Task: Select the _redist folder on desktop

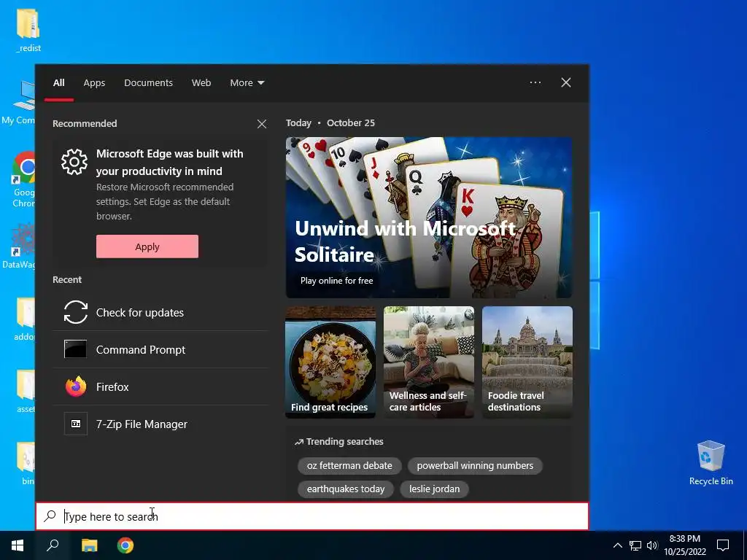Action: (x=28, y=29)
